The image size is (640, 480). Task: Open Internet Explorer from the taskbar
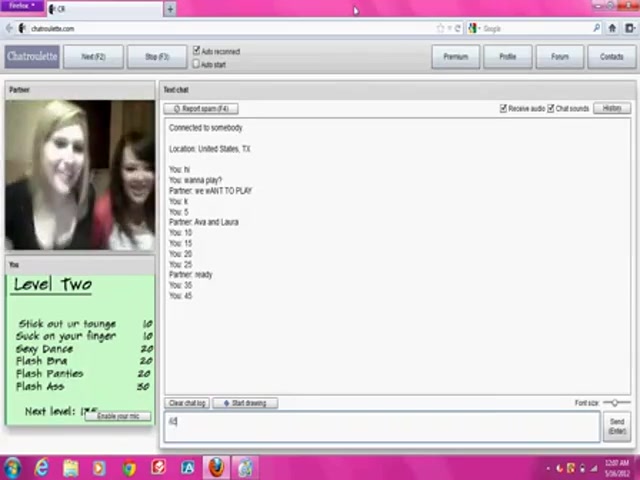pos(42,467)
